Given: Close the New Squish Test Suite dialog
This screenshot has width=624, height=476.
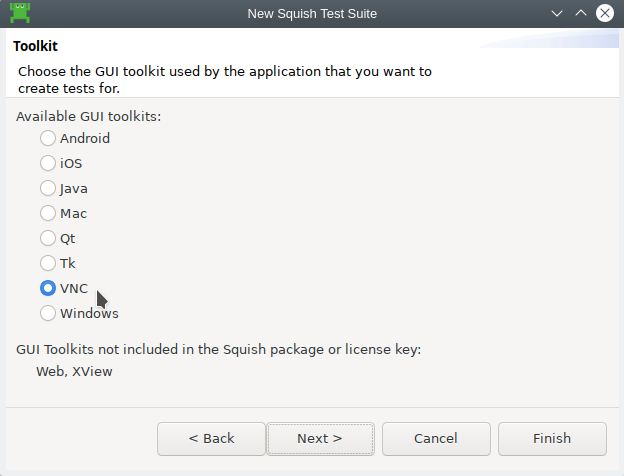Looking at the screenshot, I should click(x=605, y=14).
